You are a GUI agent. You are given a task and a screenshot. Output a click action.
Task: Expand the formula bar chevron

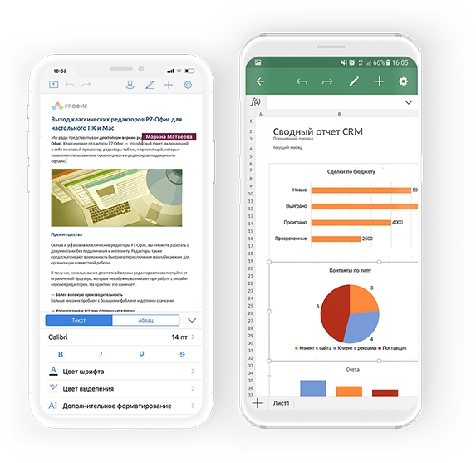click(409, 102)
